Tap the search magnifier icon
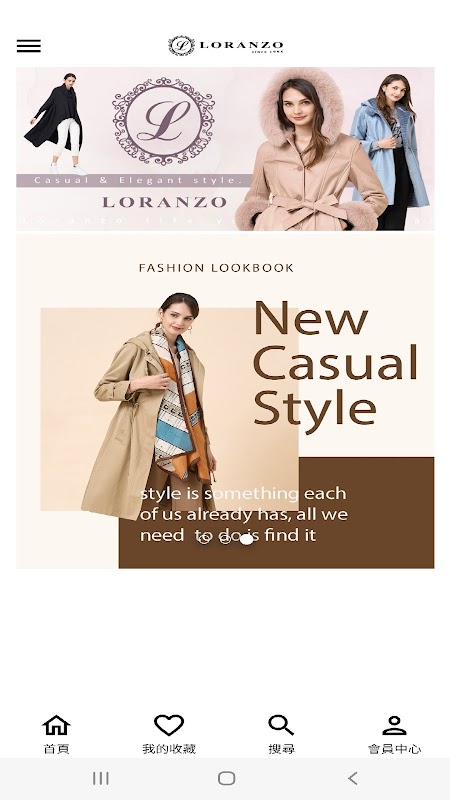The image size is (450, 800). click(281, 724)
